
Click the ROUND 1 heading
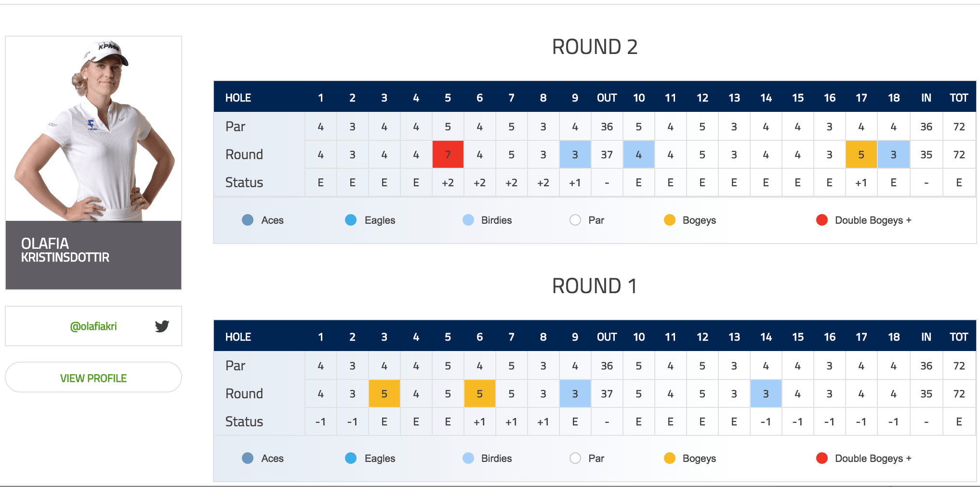(x=595, y=286)
